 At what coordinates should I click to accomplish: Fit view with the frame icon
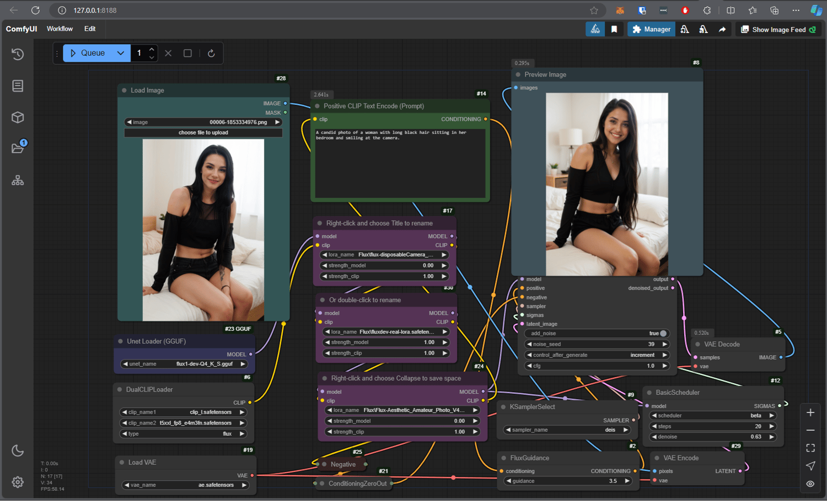click(x=810, y=448)
